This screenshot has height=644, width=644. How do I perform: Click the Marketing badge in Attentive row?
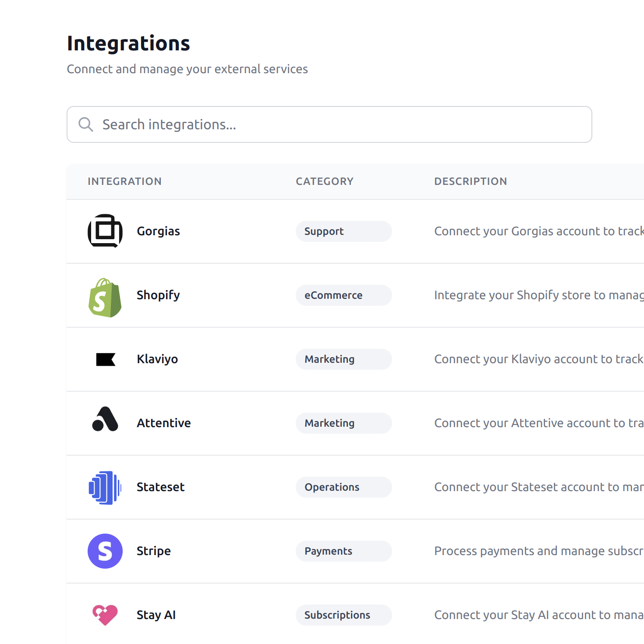(x=344, y=423)
